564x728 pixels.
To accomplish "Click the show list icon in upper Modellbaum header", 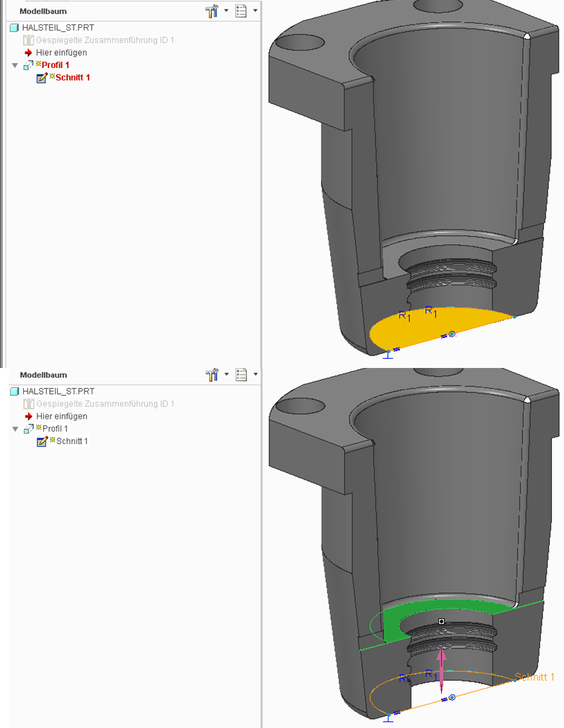I will (240, 11).
